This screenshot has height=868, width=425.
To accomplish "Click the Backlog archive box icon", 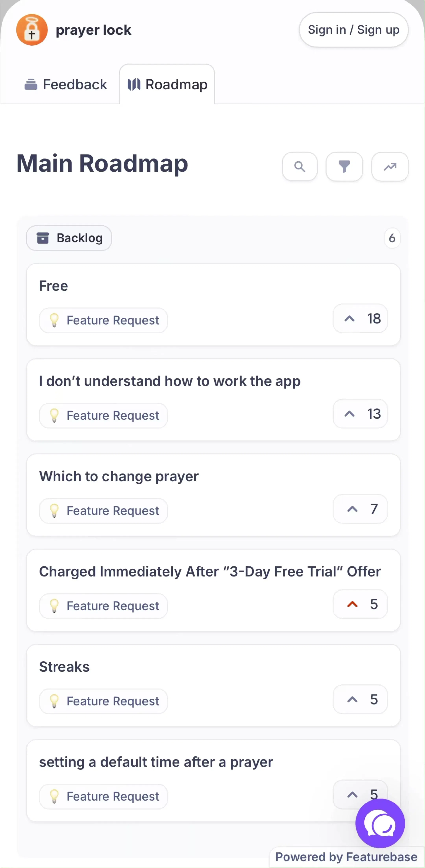I will pos(43,238).
